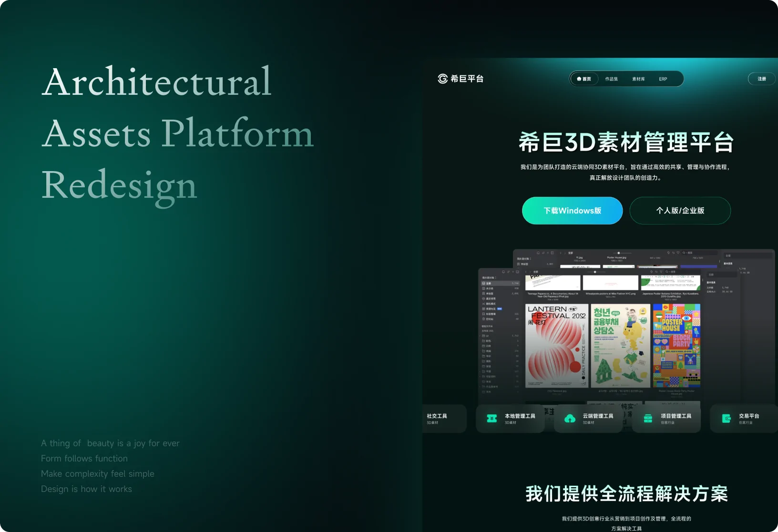Open the ERP nav tab
Screen dimensions: 778x532
(663, 79)
